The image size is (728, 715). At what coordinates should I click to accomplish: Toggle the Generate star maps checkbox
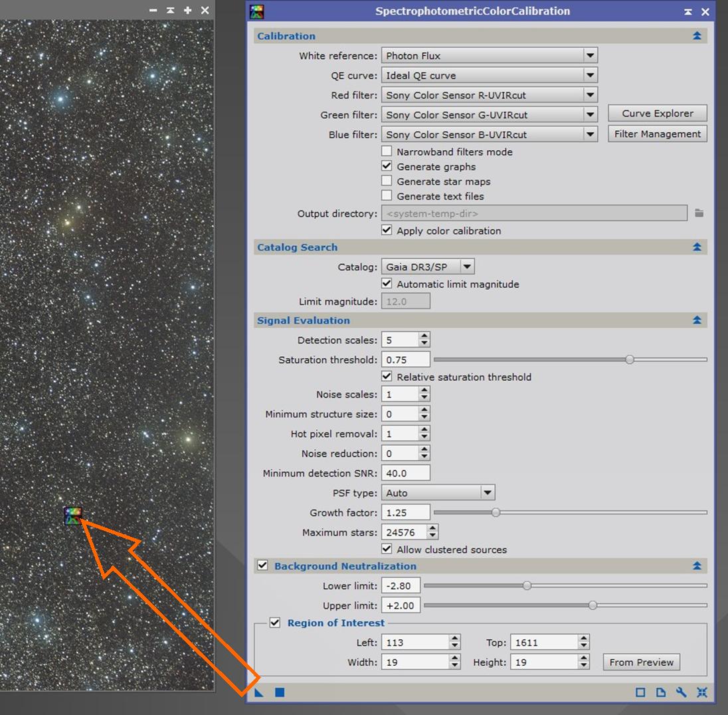tap(387, 181)
